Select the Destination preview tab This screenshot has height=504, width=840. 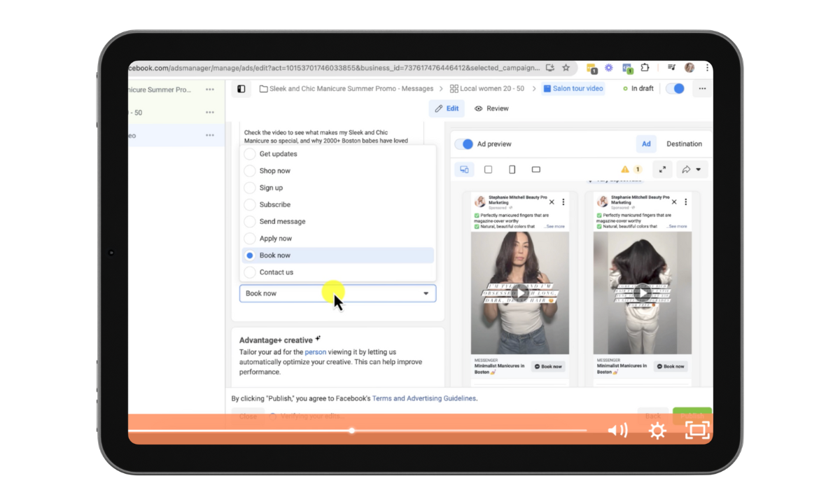click(684, 143)
